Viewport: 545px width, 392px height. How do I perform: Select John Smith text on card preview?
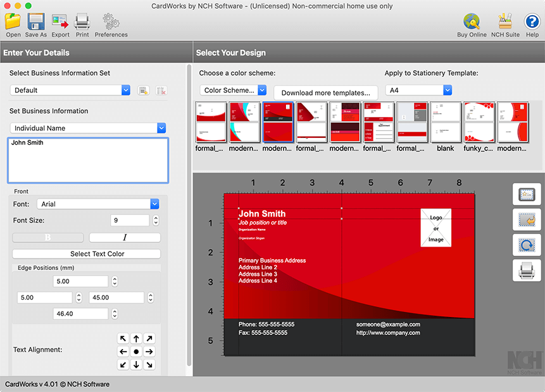pos(262,214)
